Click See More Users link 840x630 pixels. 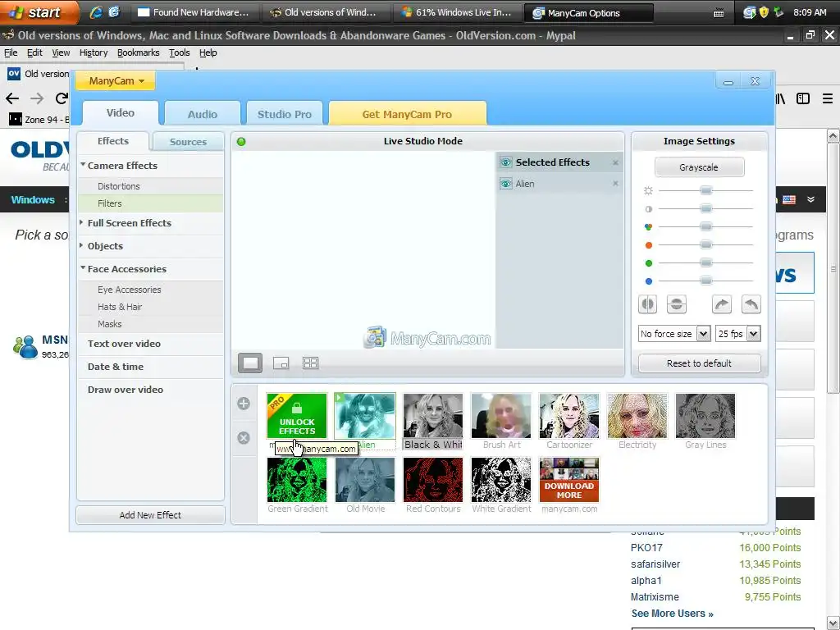pos(672,614)
